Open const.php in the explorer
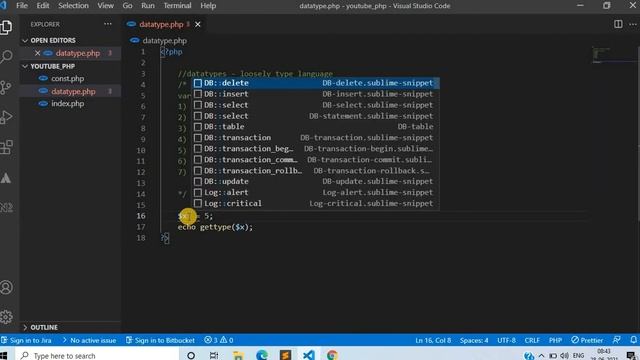Viewport: 640px width, 360px height. click(x=67, y=78)
